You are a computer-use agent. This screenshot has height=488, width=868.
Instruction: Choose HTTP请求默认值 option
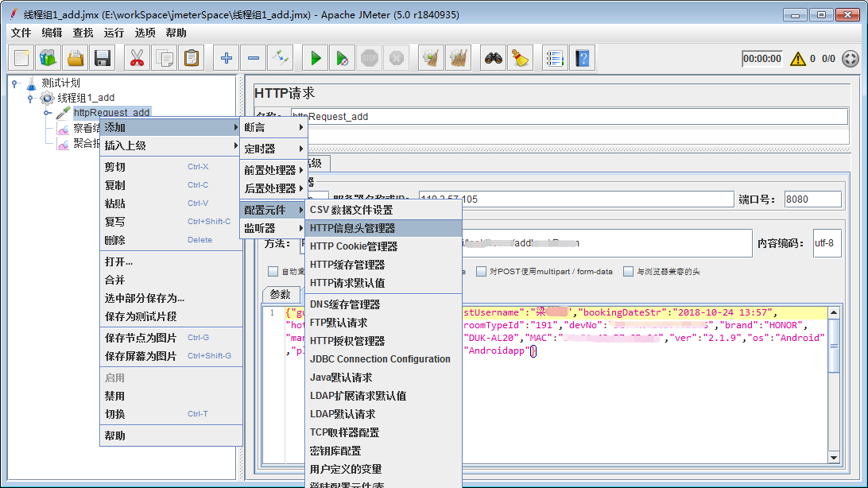[384, 283]
